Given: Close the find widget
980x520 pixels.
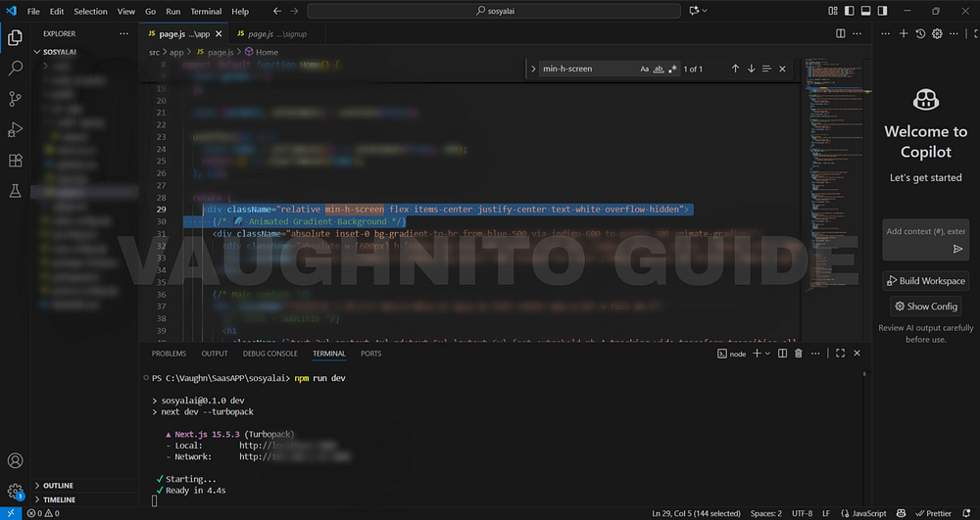Looking at the screenshot, I should point(782,69).
